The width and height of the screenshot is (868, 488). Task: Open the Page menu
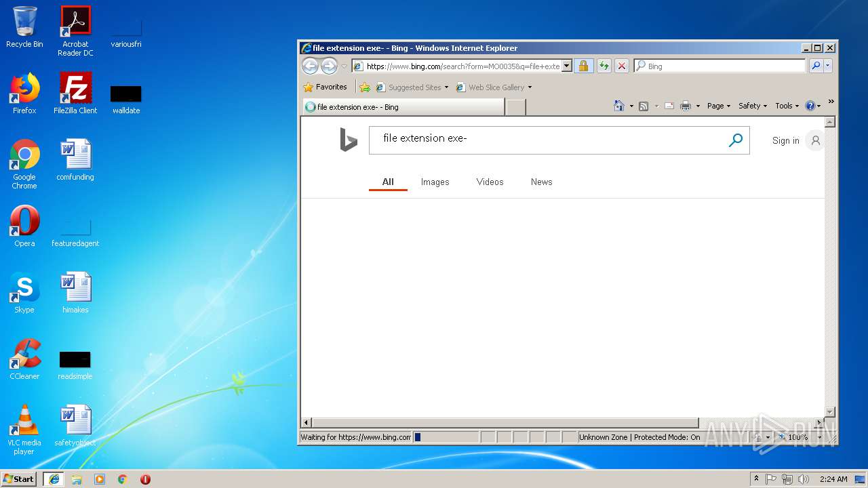click(718, 106)
